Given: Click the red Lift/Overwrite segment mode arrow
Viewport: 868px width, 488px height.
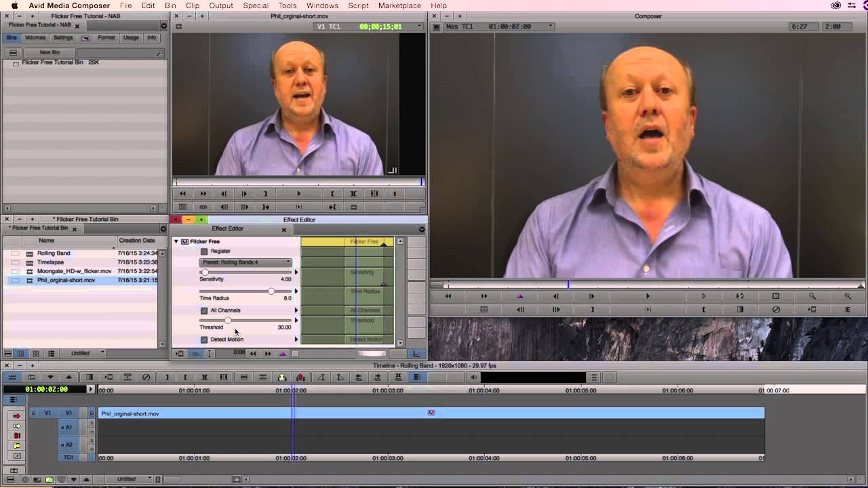Looking at the screenshot, I should pos(17,415).
